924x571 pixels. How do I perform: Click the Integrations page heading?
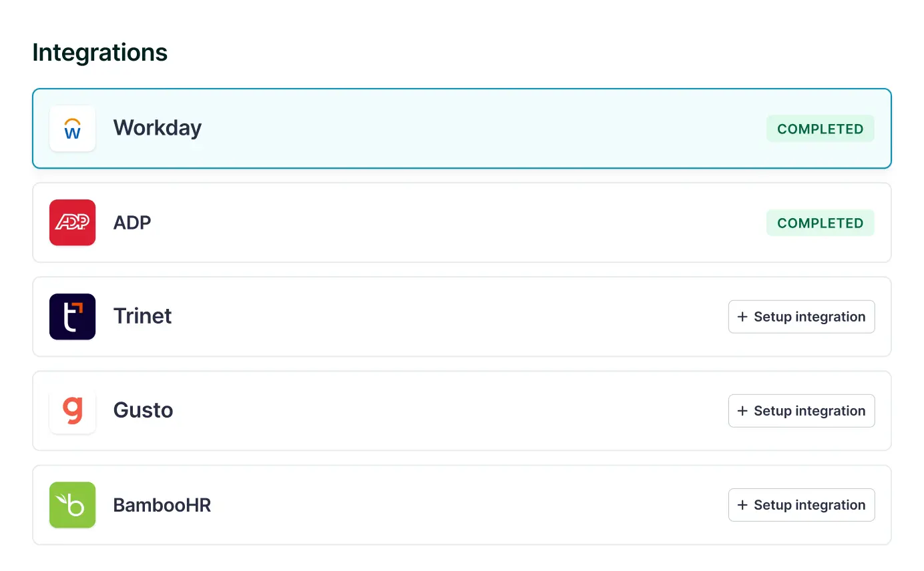(x=100, y=52)
